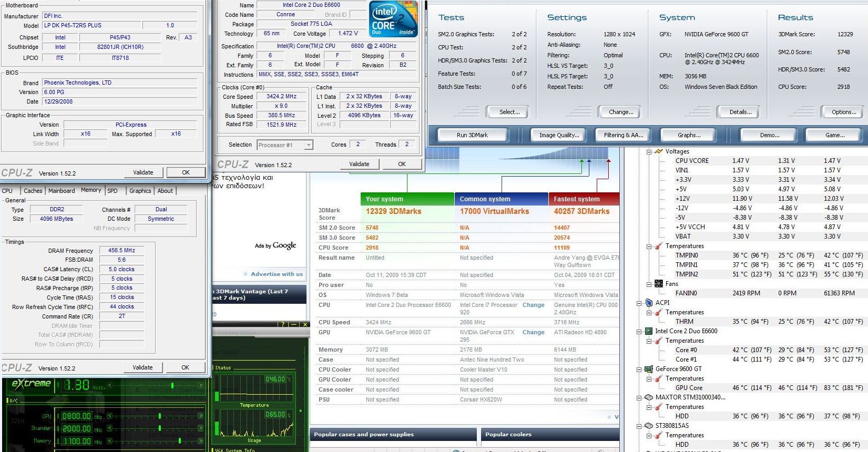Click the MAXTOR STM31000340 drive icon
The width and height of the screenshot is (868, 452).
[x=649, y=397]
